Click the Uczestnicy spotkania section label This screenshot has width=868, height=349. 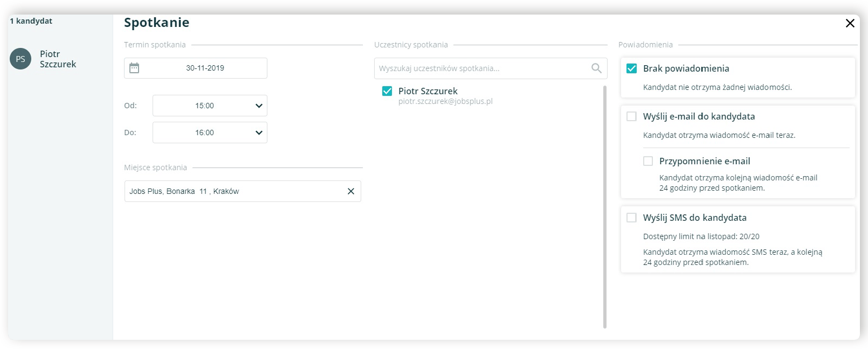pyautogui.click(x=411, y=45)
